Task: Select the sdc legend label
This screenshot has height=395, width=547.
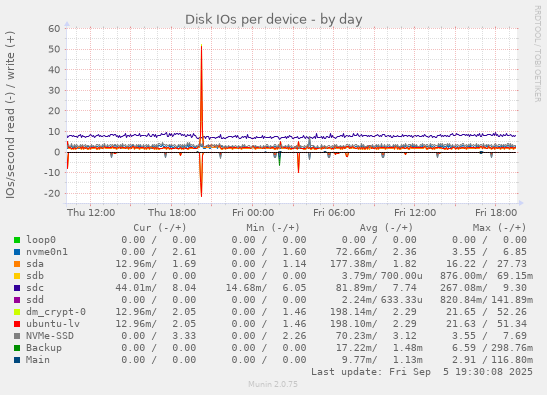Action: (x=35, y=288)
